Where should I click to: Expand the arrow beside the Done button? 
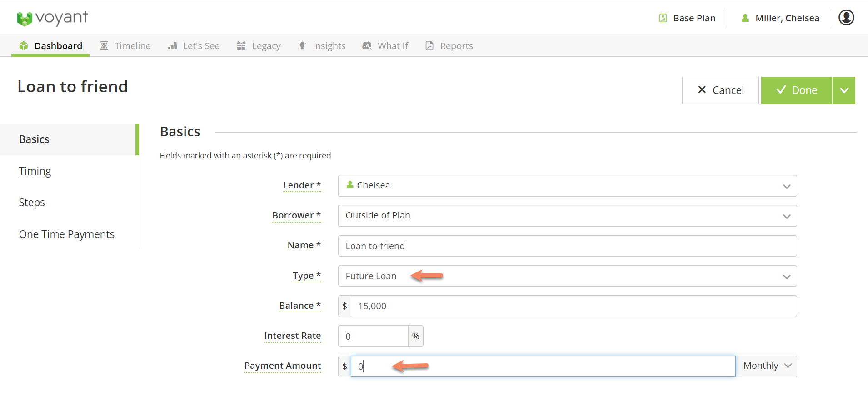(x=844, y=90)
